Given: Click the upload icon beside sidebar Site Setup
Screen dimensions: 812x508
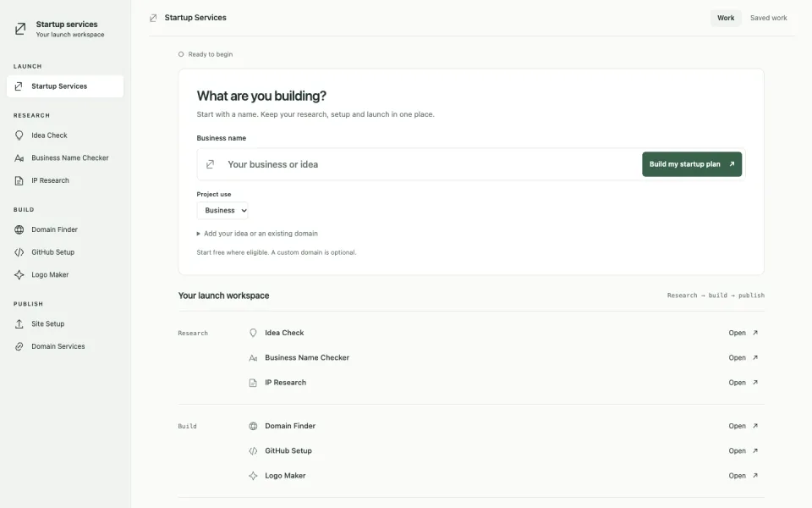Looking at the screenshot, I should (x=19, y=324).
